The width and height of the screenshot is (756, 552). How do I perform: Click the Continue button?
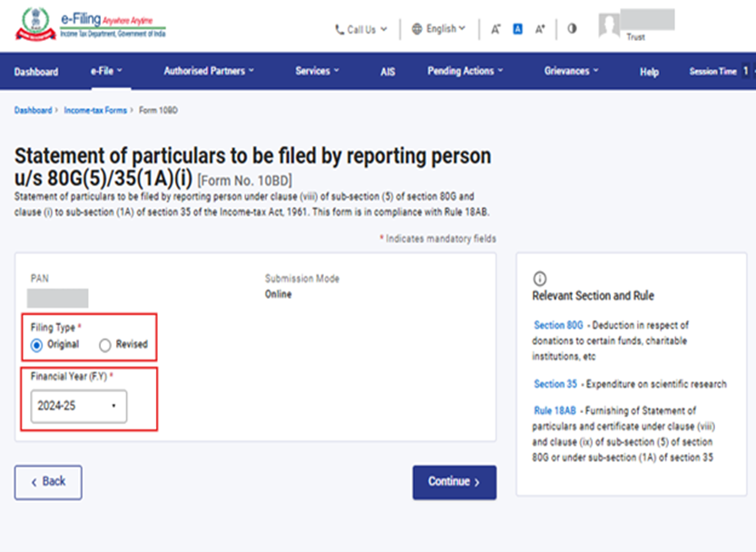coord(454,482)
